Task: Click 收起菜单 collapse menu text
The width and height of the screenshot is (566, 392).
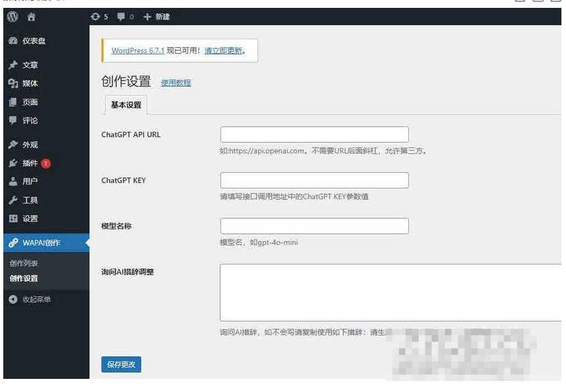Action: click(x=37, y=299)
